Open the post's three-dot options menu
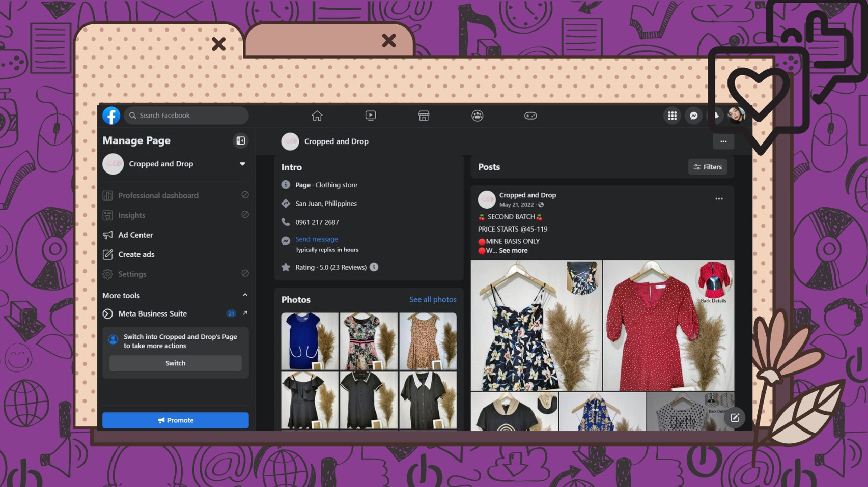Image resolution: width=868 pixels, height=487 pixels. pyautogui.click(x=719, y=199)
